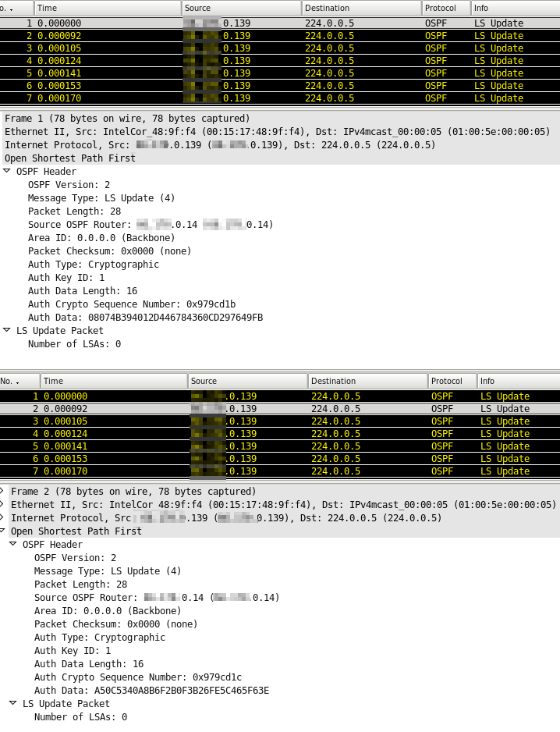
Task: Select Auth Data line starting with 08074B39
Action: coord(145,318)
